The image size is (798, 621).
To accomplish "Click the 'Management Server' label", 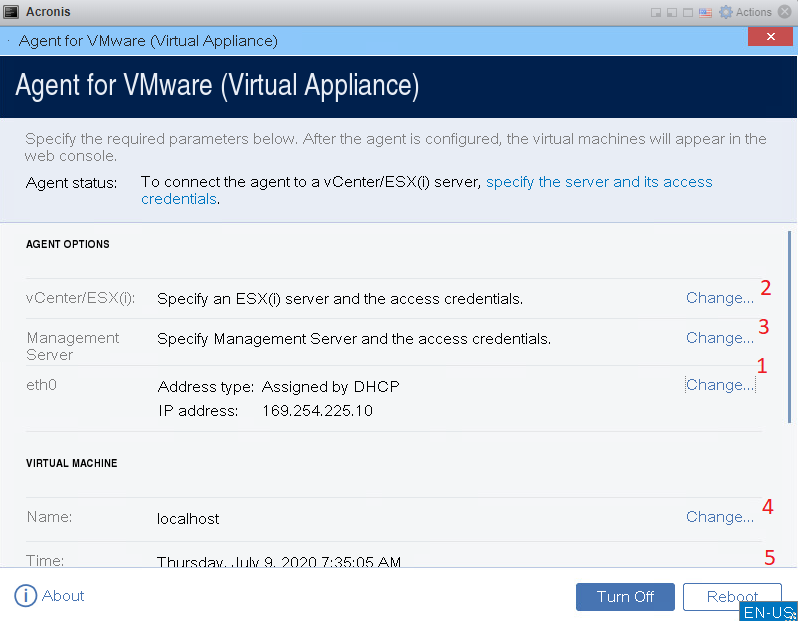I will point(72,346).
